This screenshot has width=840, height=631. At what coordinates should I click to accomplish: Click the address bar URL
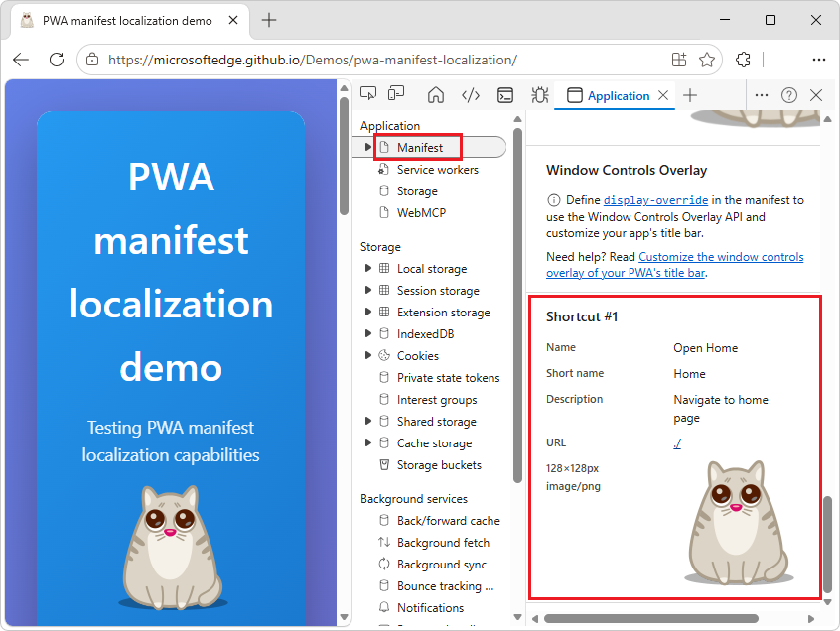coord(313,60)
